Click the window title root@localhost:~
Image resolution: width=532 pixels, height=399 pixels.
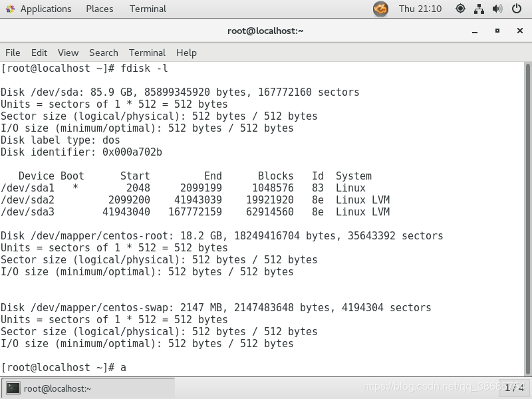(x=265, y=31)
